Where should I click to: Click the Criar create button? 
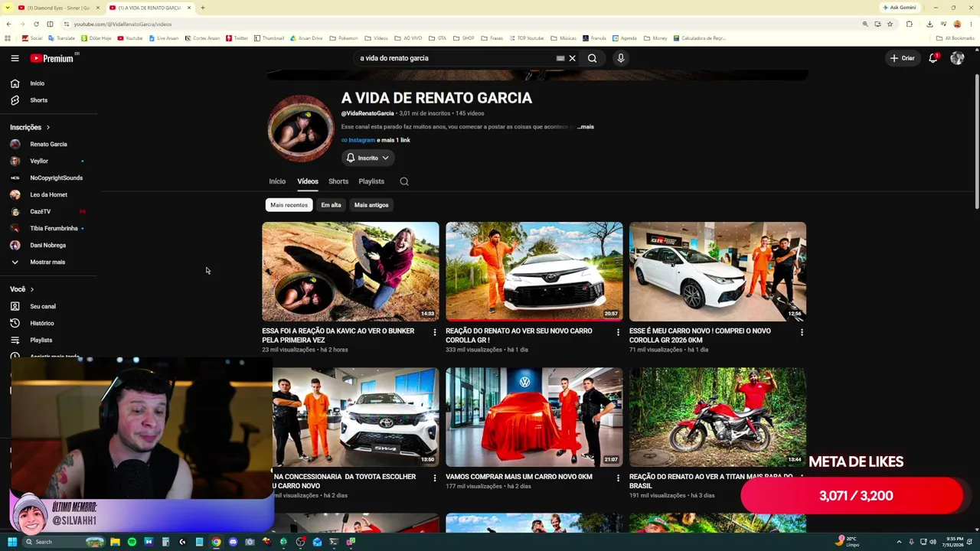coord(903,58)
